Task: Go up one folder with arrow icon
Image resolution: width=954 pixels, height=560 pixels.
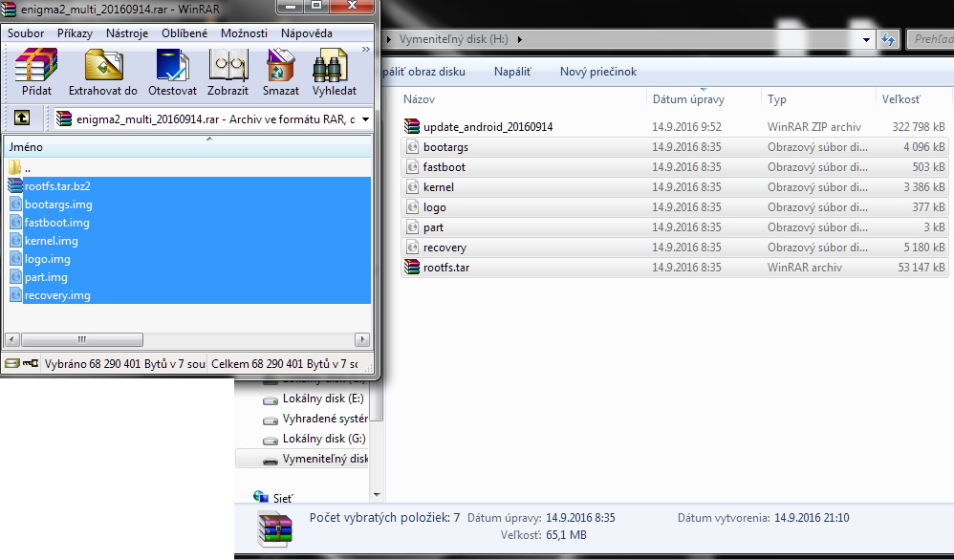Action: (22, 118)
